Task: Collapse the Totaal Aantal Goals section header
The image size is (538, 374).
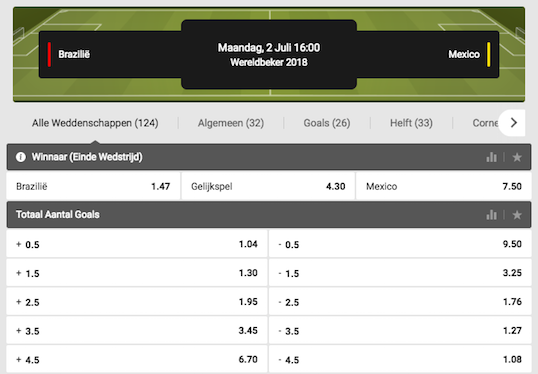Action: click(x=269, y=215)
